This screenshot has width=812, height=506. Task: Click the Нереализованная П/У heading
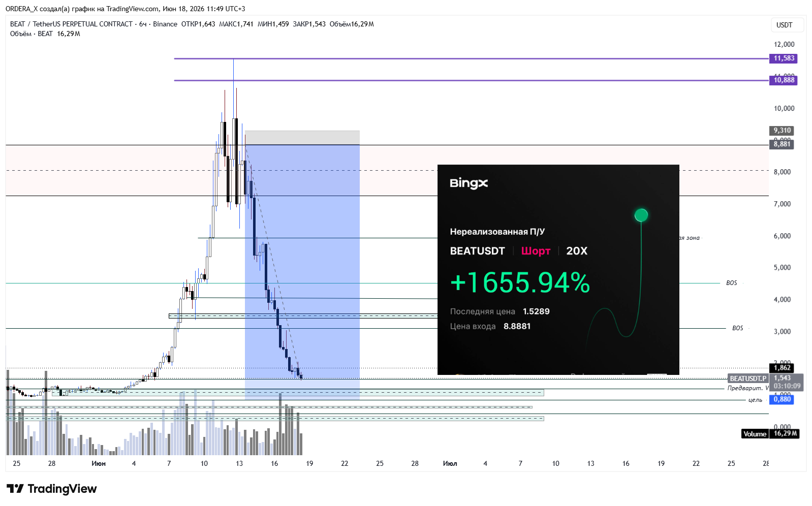click(x=497, y=232)
